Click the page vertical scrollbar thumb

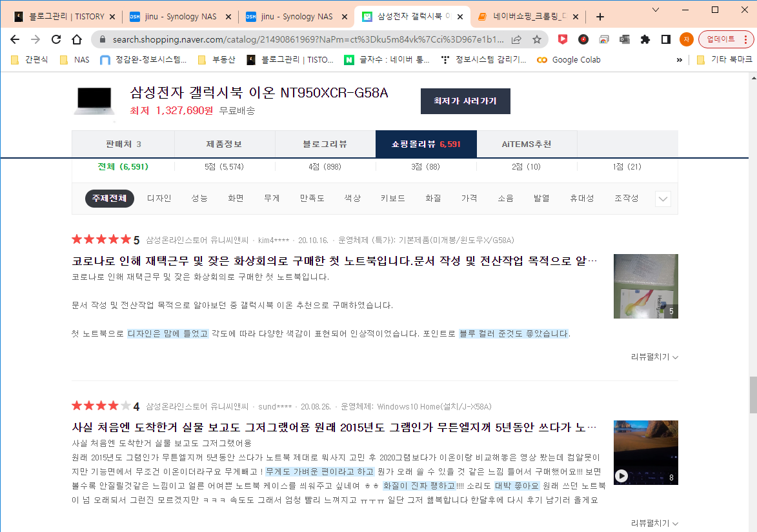pyautogui.click(x=753, y=395)
